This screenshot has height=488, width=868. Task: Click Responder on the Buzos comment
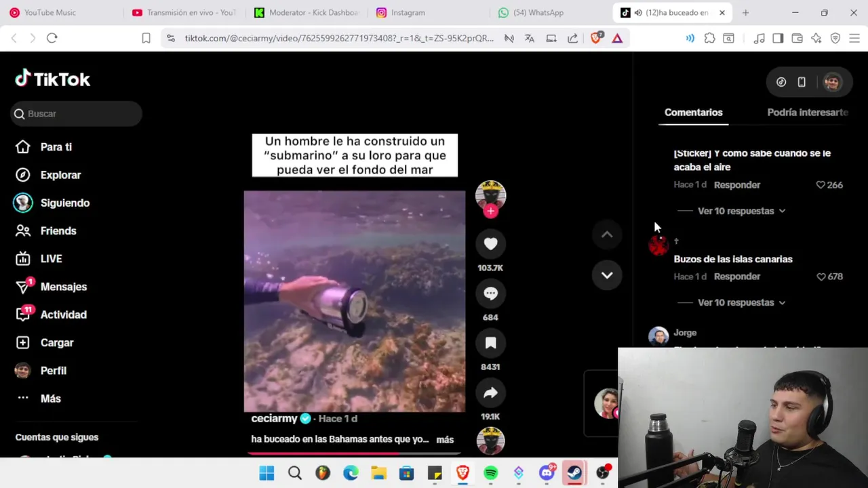737,277
